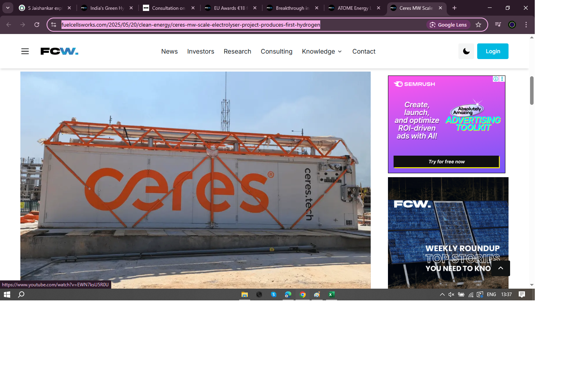Click the Login button

pos(493,51)
